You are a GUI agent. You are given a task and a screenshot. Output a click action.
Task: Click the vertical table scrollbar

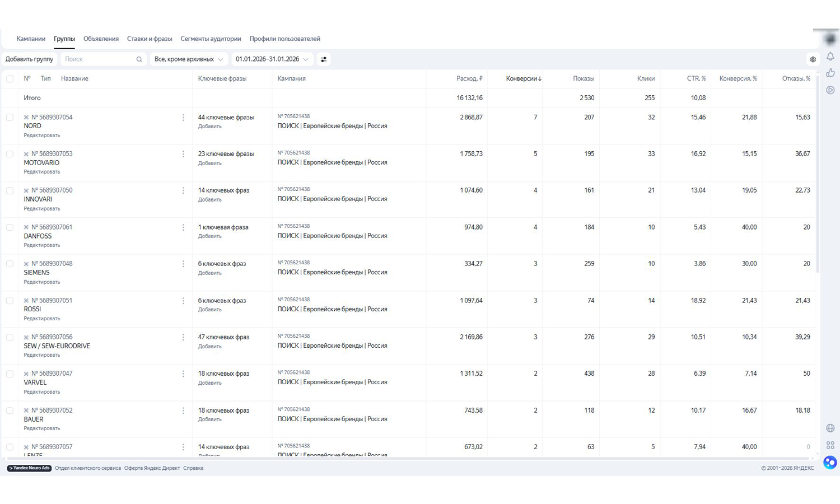(x=818, y=174)
